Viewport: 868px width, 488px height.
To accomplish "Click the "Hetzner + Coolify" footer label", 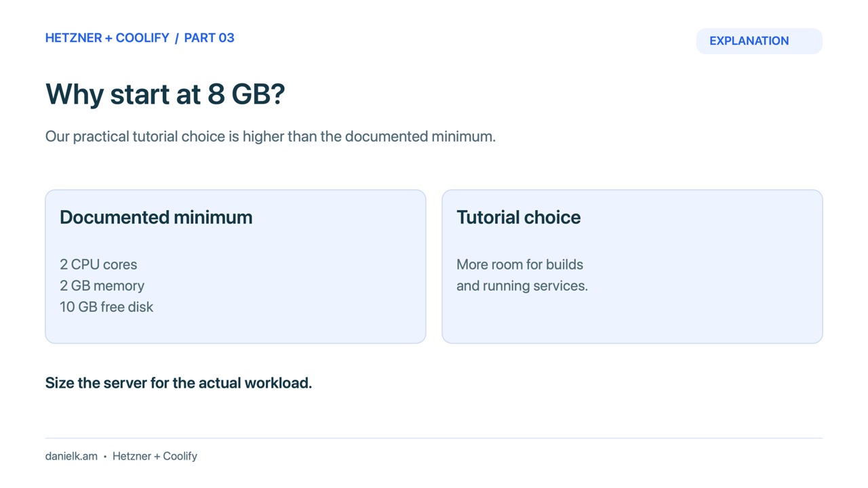I will [155, 456].
